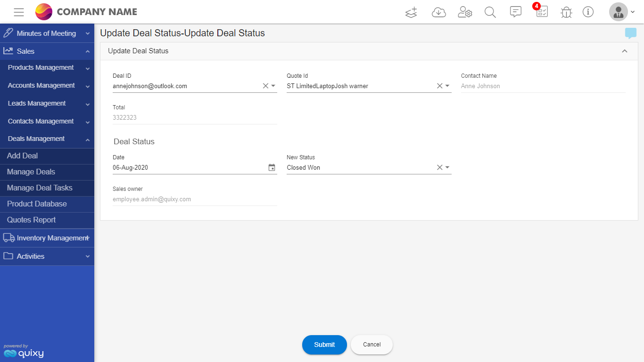Select Quotes Report from sidebar
Screen dimensions: 644x362
click(x=31, y=220)
